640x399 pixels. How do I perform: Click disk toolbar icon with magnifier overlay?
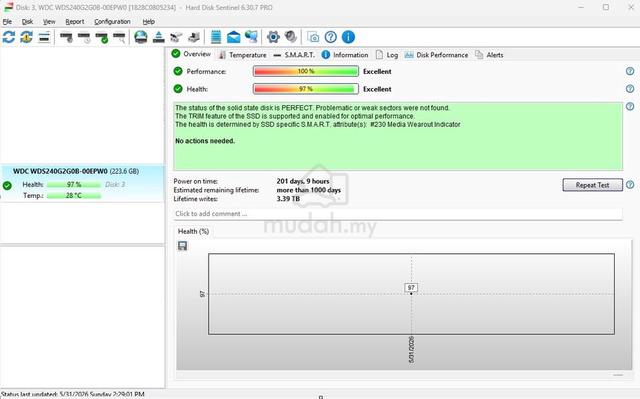point(119,38)
